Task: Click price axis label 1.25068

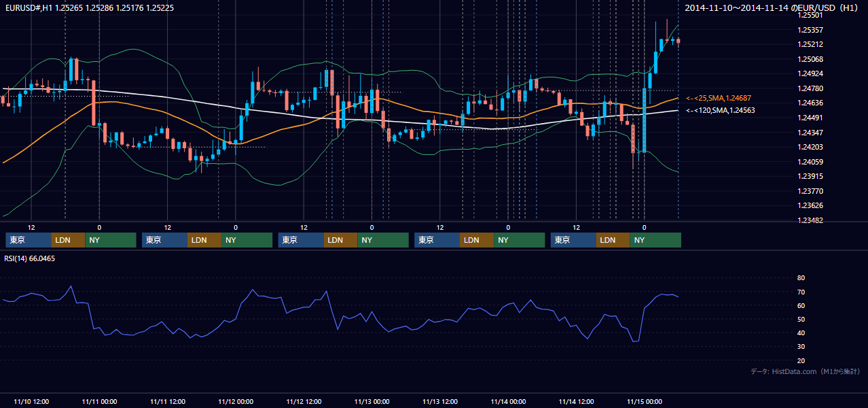Action: tap(810, 59)
